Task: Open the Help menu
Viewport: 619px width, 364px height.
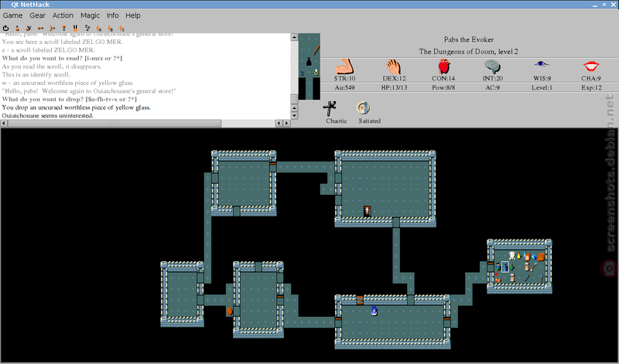Action: (133, 15)
